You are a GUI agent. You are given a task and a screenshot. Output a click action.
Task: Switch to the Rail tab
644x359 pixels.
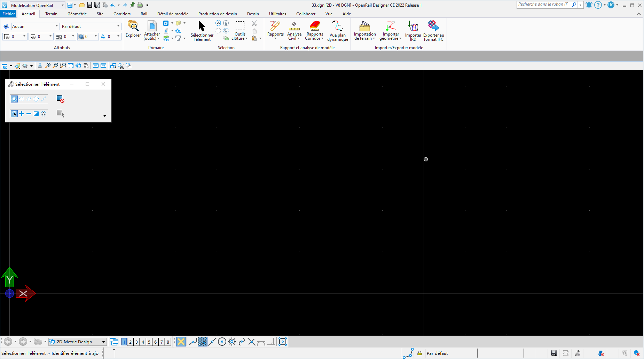coord(144,14)
